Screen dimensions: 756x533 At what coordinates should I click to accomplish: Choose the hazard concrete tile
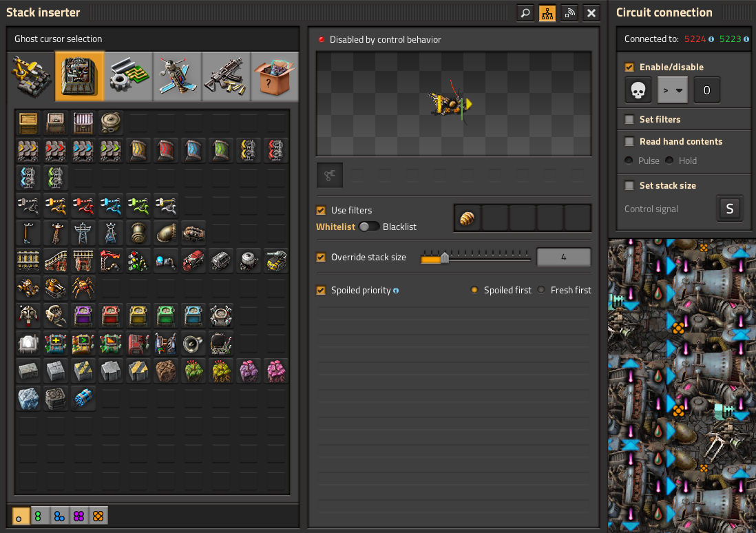tap(83, 371)
